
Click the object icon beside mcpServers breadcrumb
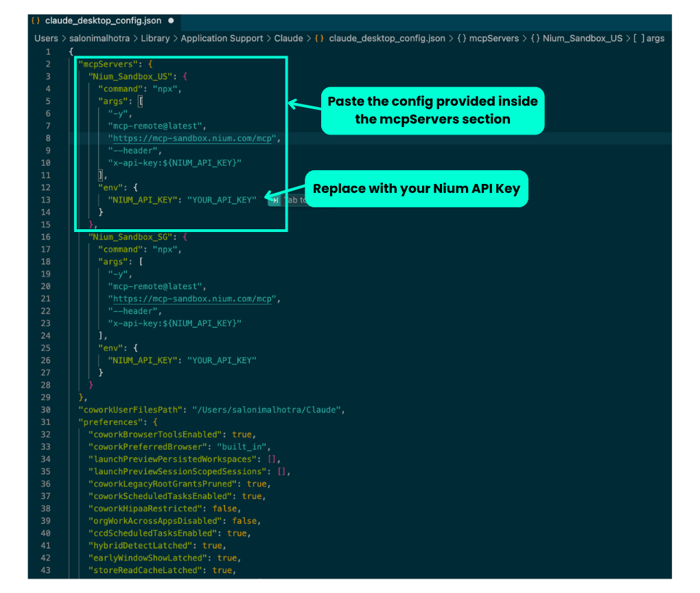click(462, 38)
